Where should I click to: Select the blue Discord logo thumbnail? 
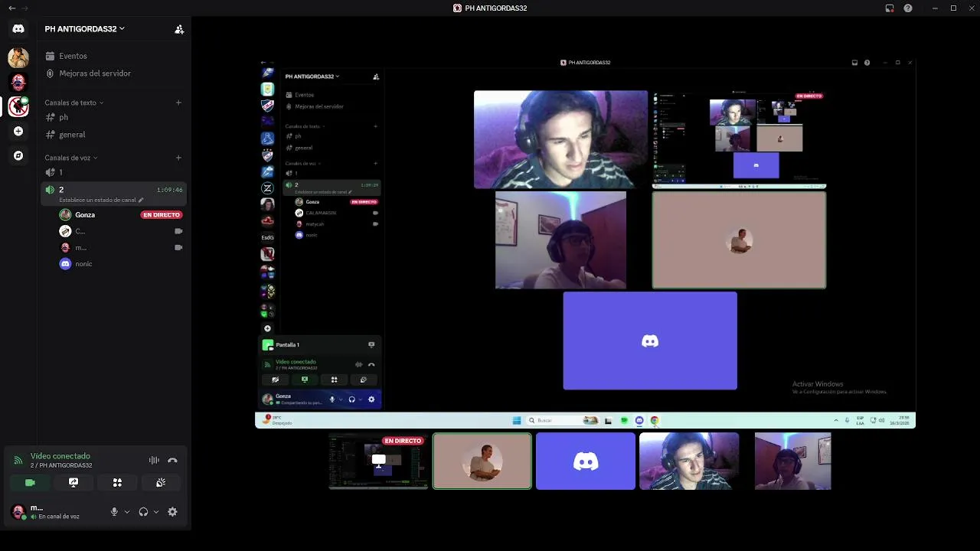click(x=586, y=461)
